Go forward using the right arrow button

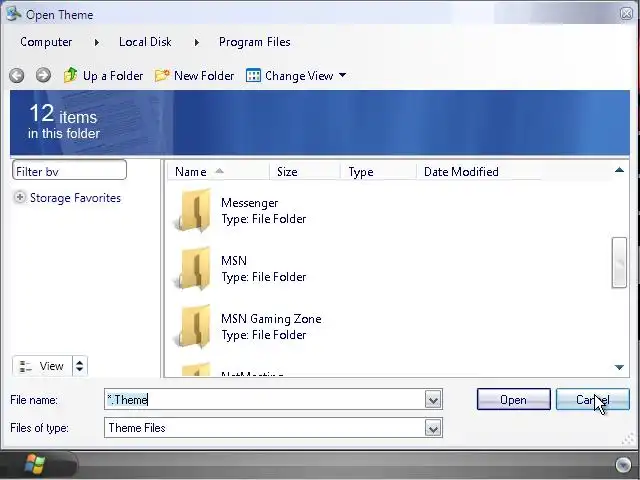[x=43, y=75]
